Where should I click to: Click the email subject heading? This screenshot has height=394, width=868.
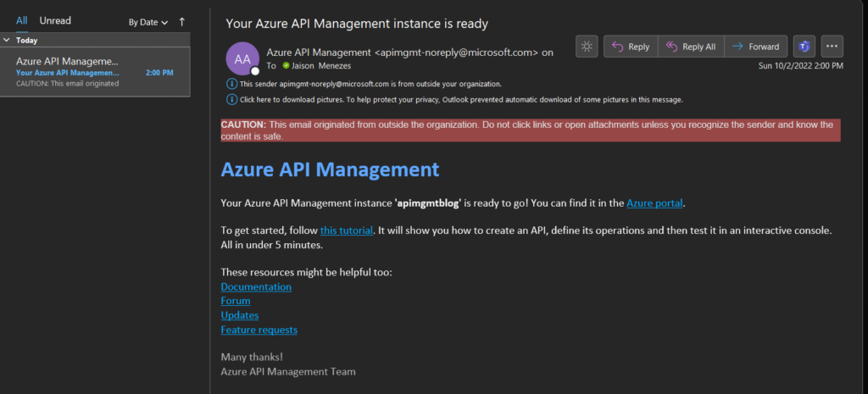357,23
